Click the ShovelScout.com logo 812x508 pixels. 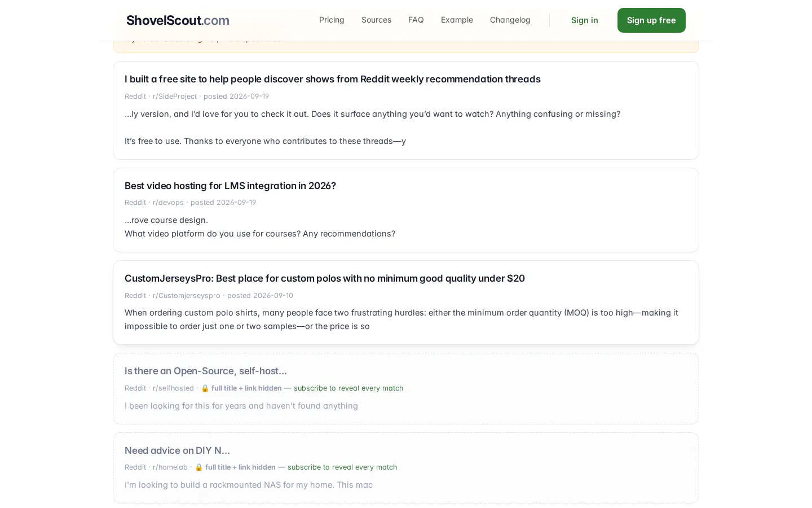(x=178, y=20)
